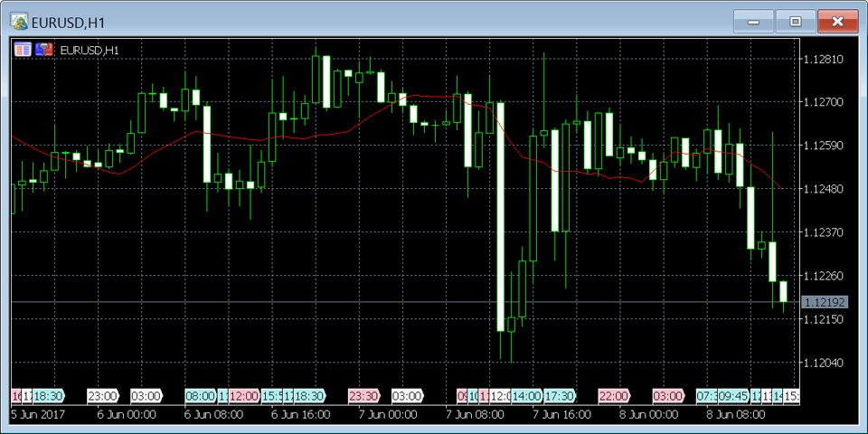Click the cyan 08:00 event marker
Image resolution: width=868 pixels, height=434 pixels.
(x=200, y=396)
